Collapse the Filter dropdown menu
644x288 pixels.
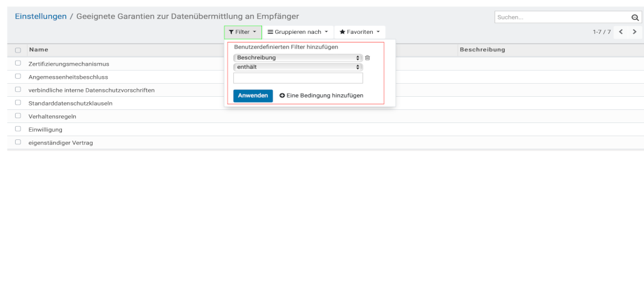coord(243,32)
